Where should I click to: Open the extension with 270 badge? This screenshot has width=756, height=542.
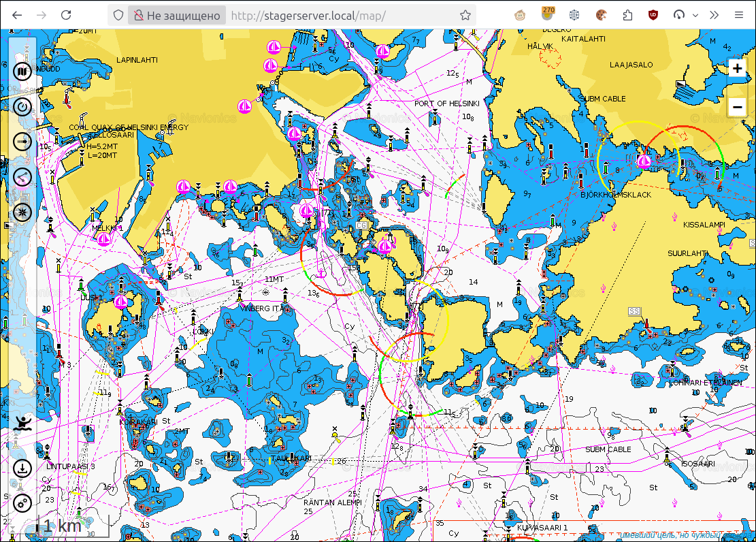point(546,14)
